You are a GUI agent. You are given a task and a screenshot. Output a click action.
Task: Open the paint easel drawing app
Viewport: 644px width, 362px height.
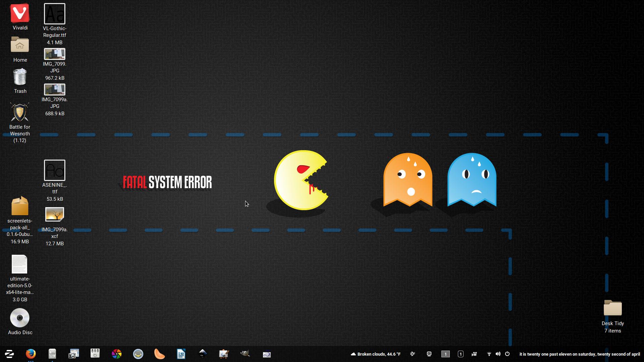pyautogui.click(x=224, y=354)
